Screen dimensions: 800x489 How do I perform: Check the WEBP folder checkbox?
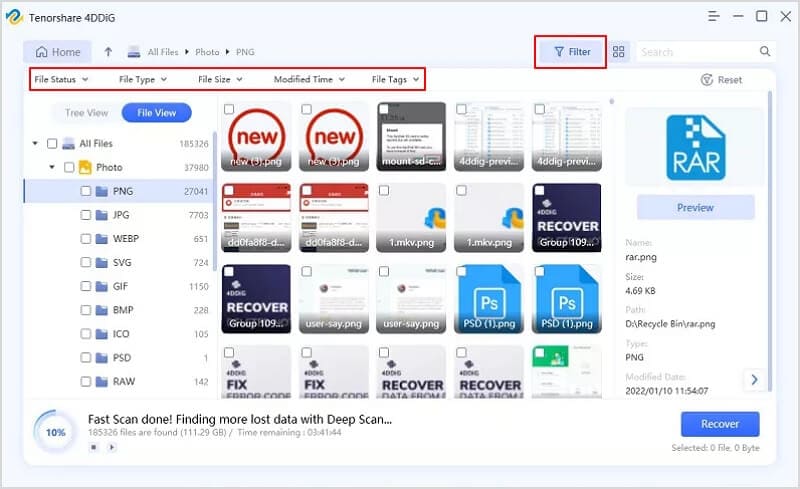[86, 238]
